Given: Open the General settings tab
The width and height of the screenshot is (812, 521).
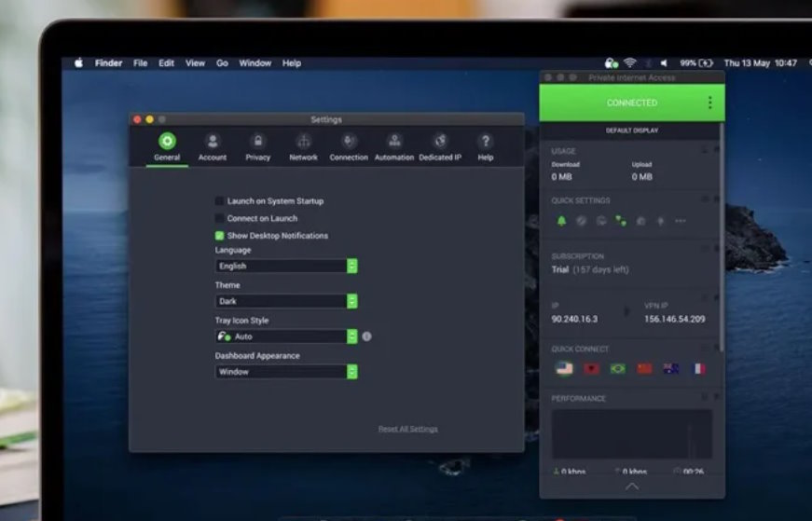Looking at the screenshot, I should [x=167, y=147].
